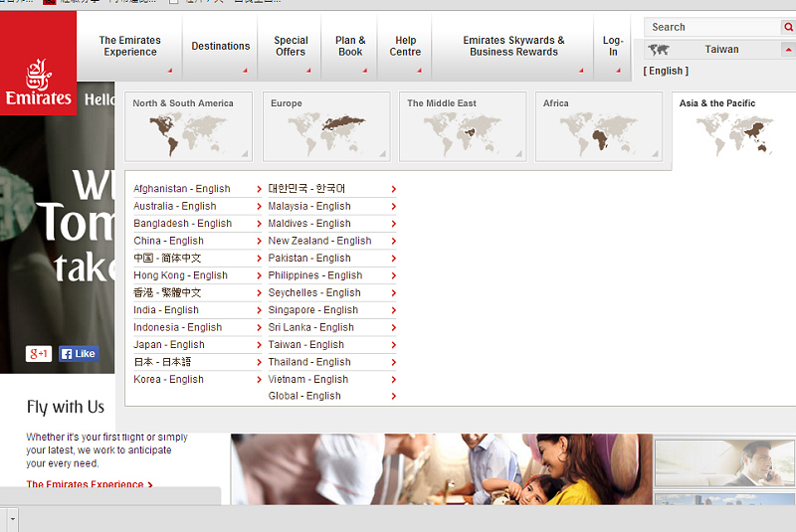
Task: Choose Pakistan - English
Action: [309, 258]
